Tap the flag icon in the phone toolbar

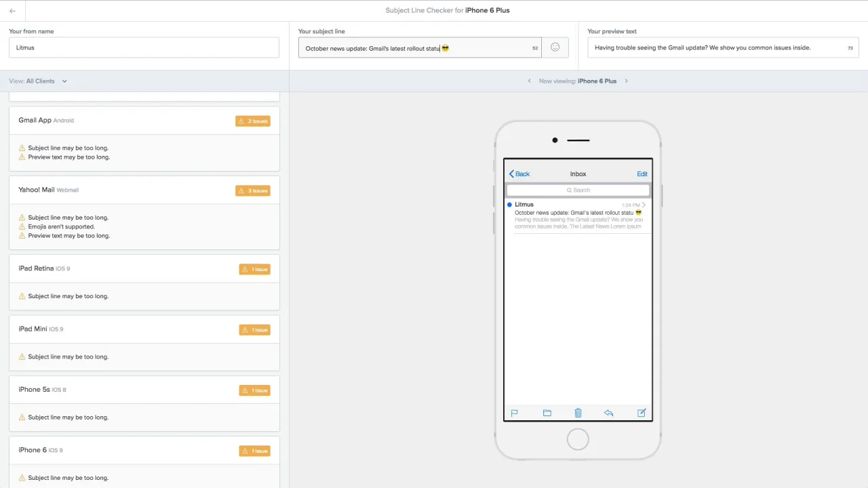(x=514, y=413)
